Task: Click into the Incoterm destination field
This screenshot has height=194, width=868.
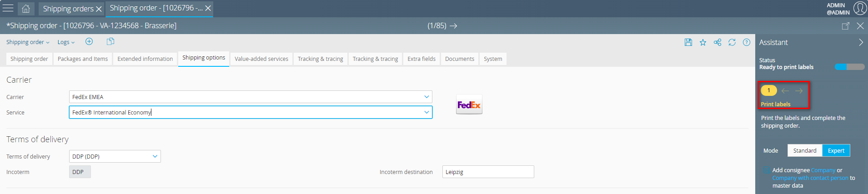Action: pos(488,172)
